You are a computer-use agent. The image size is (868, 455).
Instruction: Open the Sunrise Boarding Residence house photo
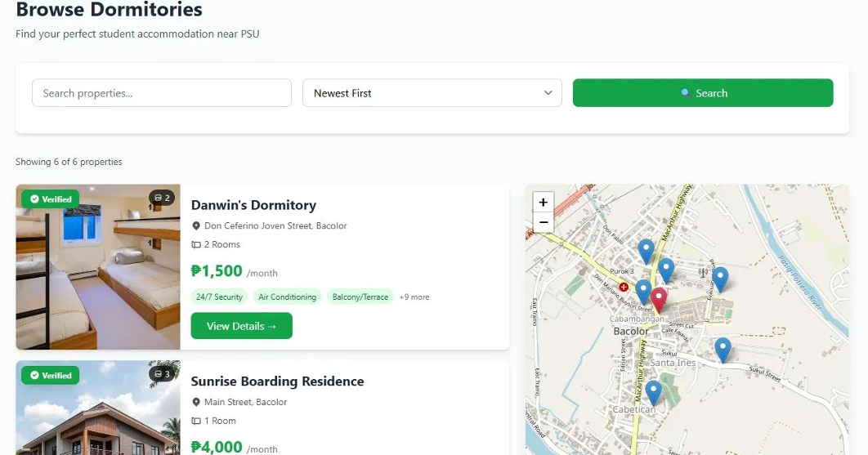click(x=98, y=408)
